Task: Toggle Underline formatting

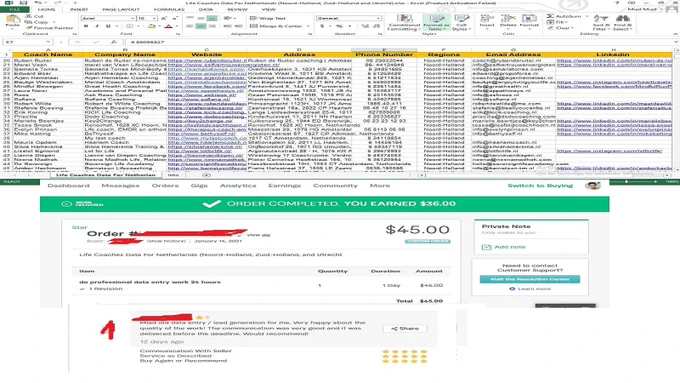Action: pyautogui.click(x=108, y=26)
